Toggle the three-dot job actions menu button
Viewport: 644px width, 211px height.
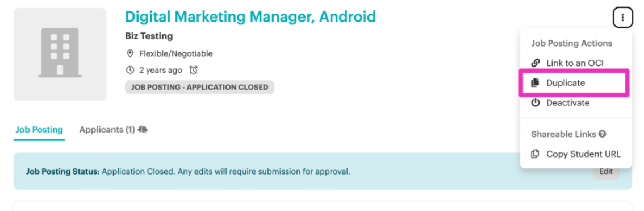[622, 18]
